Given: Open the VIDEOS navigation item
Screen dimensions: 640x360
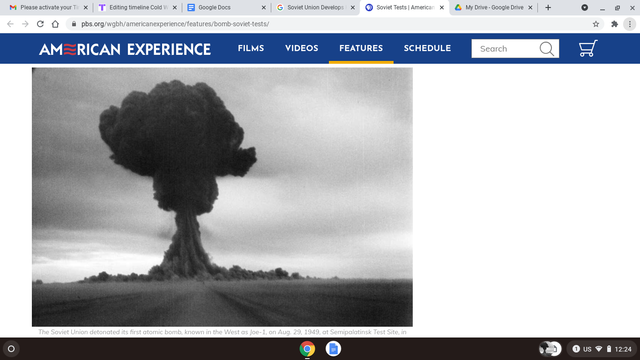Looking at the screenshot, I should tap(302, 48).
